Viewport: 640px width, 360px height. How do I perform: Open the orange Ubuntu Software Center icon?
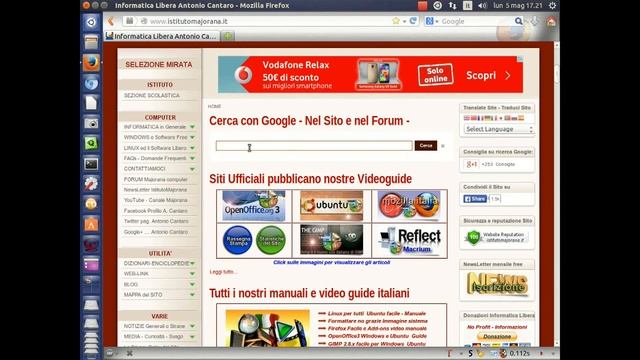click(91, 224)
